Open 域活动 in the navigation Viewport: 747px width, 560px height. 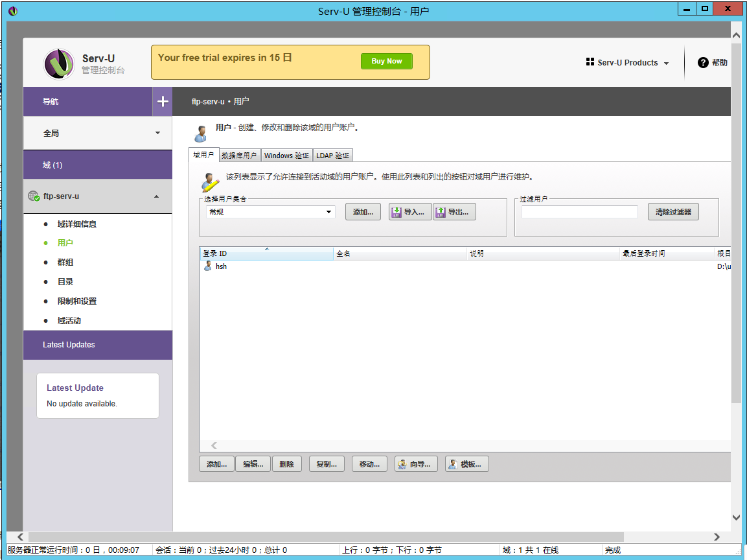coord(69,321)
